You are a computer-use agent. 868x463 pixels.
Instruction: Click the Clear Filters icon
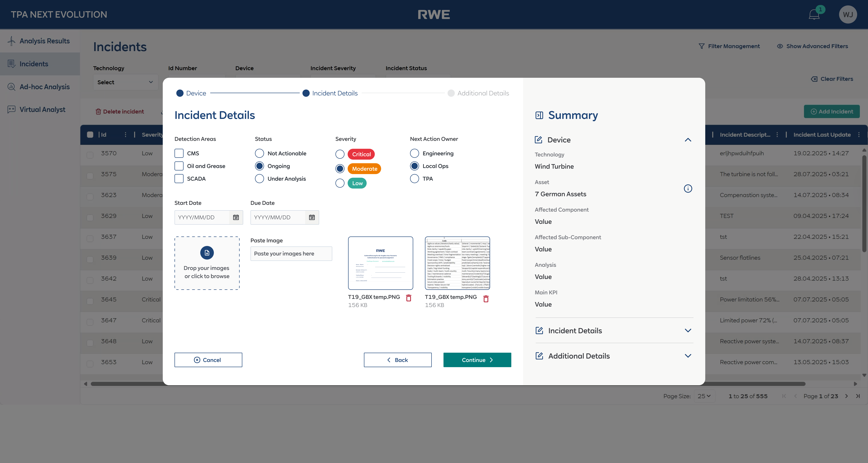click(814, 79)
